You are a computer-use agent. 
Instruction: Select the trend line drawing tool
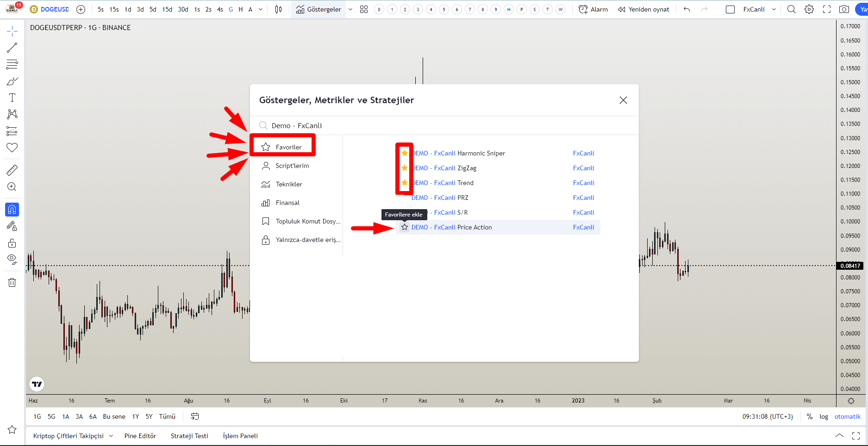(12, 48)
